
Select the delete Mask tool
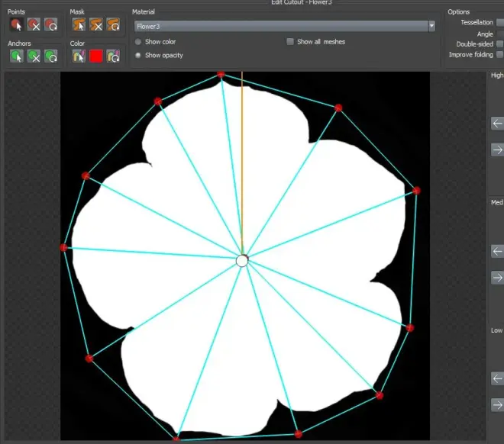(x=95, y=24)
